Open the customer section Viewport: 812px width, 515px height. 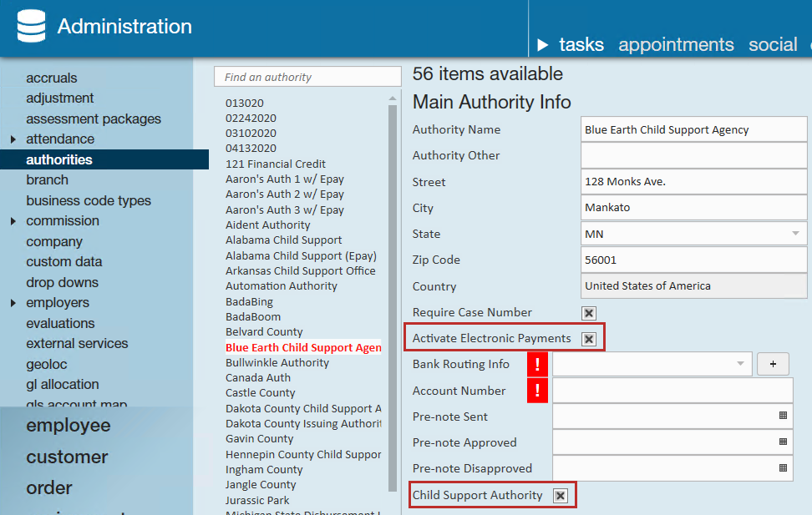coord(68,457)
